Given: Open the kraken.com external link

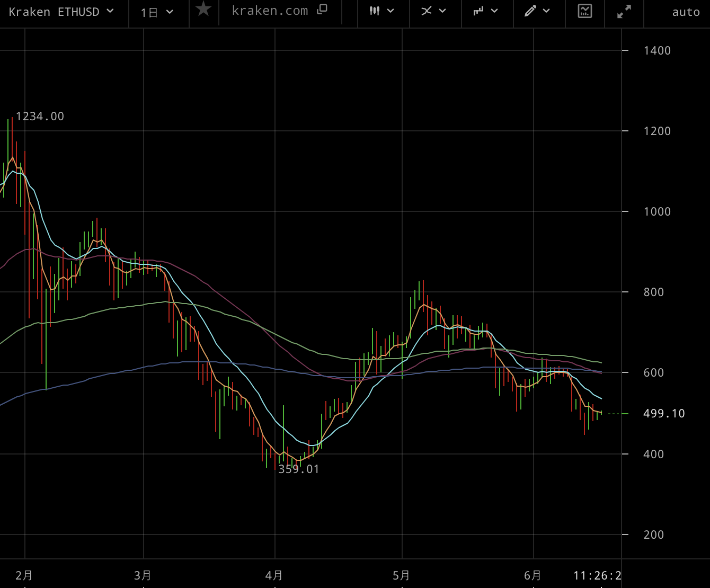Looking at the screenshot, I should coord(279,11).
